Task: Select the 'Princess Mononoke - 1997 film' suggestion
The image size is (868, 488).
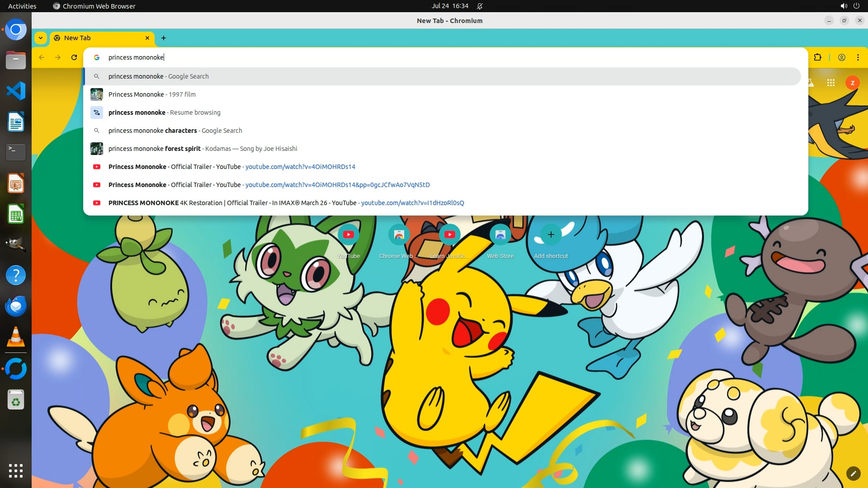Action: tap(152, 94)
